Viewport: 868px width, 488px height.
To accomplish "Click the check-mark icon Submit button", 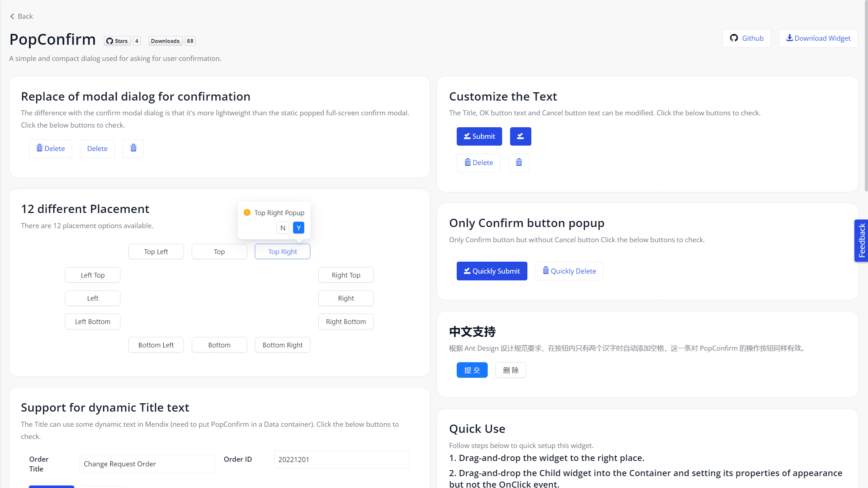I will coord(479,136).
